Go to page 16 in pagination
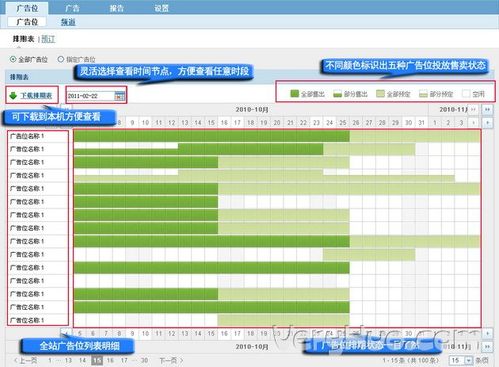This screenshot has width=499, height=367. point(110,360)
